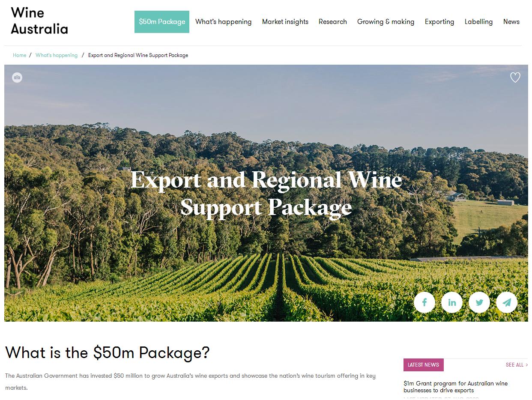This screenshot has height=400, width=532.
Task: Click SEE ALL latest news link
Action: 517,365
